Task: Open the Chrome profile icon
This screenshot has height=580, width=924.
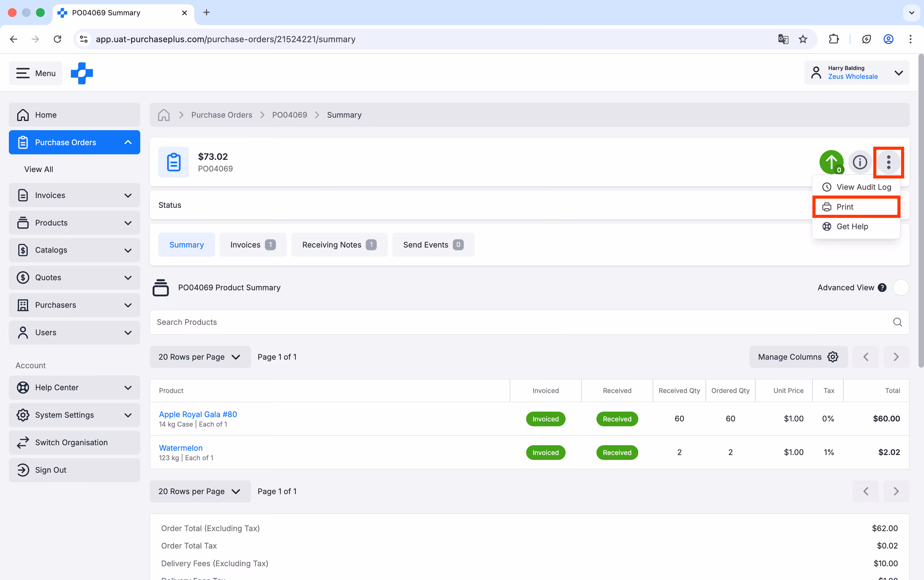Action: click(x=888, y=39)
